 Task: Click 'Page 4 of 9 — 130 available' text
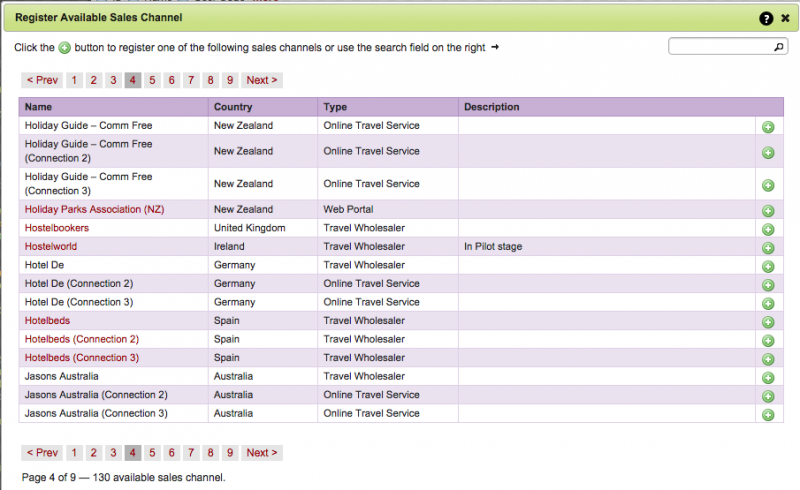[x=123, y=477]
